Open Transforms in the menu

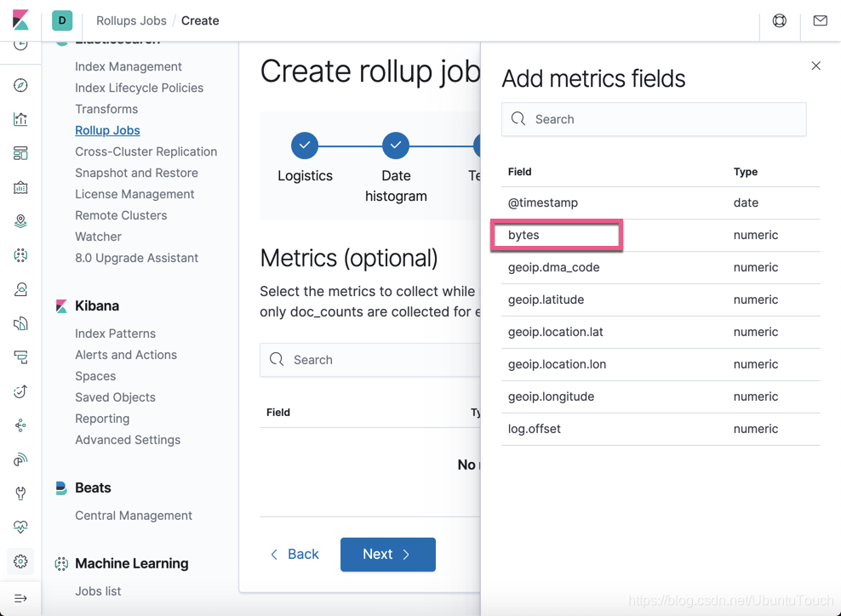(x=106, y=109)
